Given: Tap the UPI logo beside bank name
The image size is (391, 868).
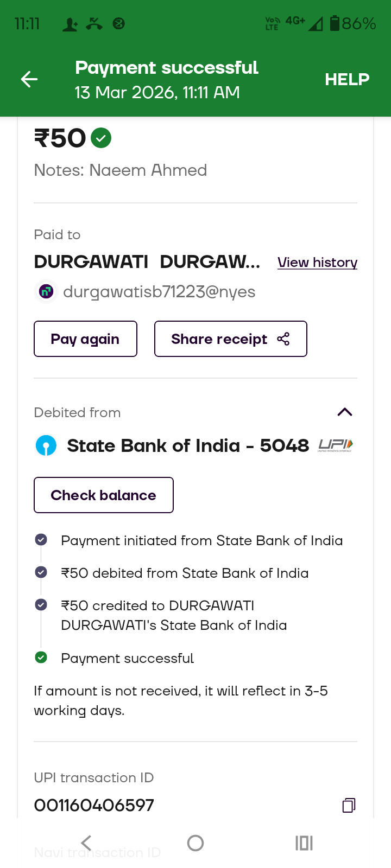Looking at the screenshot, I should point(336,445).
